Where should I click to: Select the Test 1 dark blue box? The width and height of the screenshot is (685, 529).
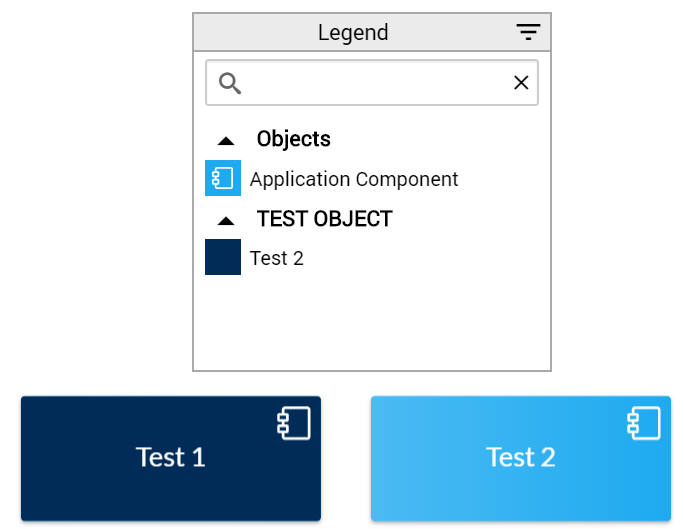(171, 458)
